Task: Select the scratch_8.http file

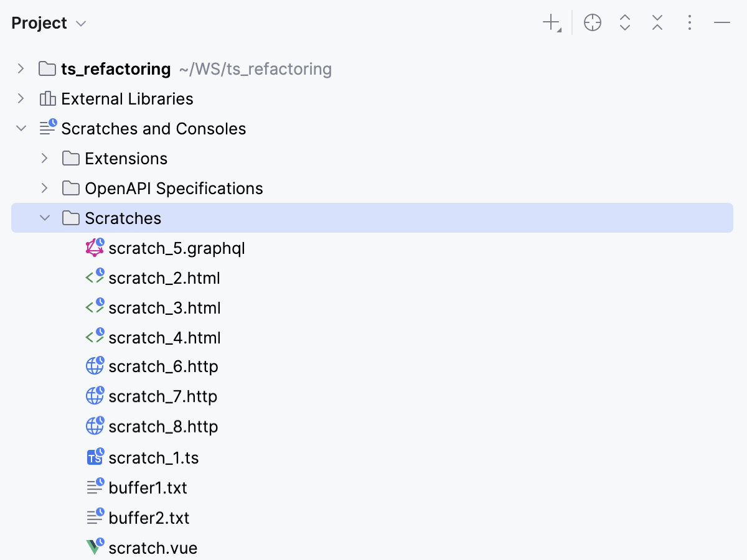Action: [x=163, y=427]
